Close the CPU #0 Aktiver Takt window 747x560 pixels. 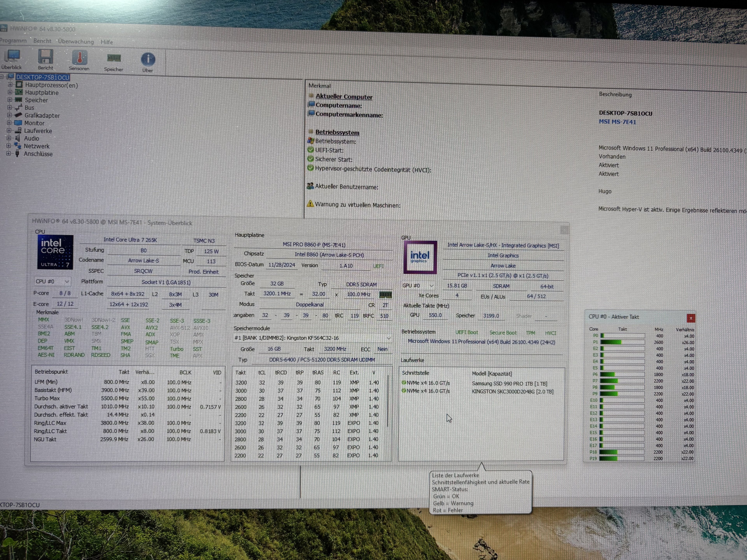click(x=691, y=318)
